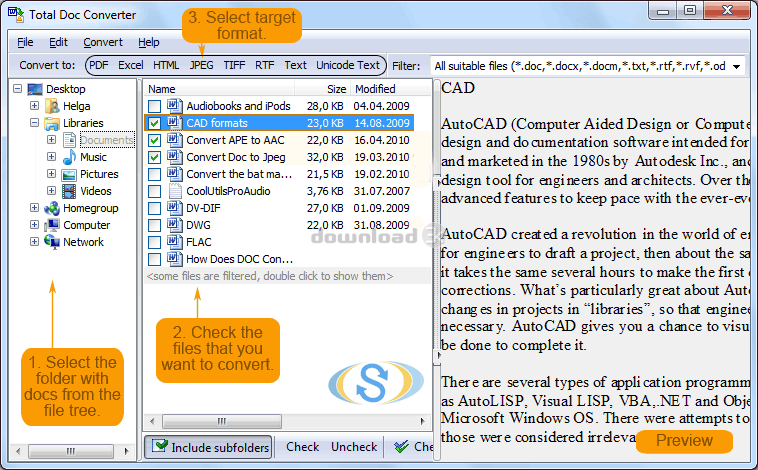Screen dimensions: 758x470
Task: Check the Audiobooks and iPods checkbox
Action: [155, 106]
